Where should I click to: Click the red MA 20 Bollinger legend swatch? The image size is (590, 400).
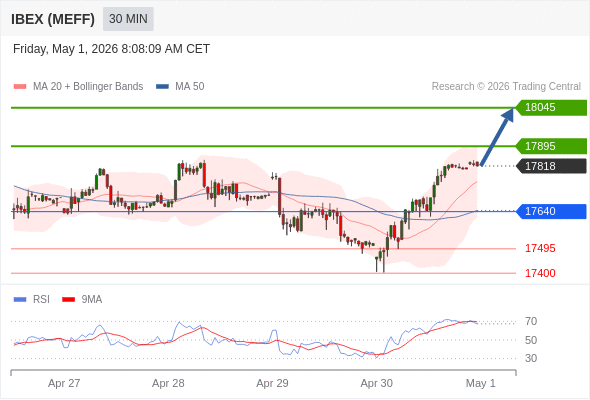[x=20, y=87]
